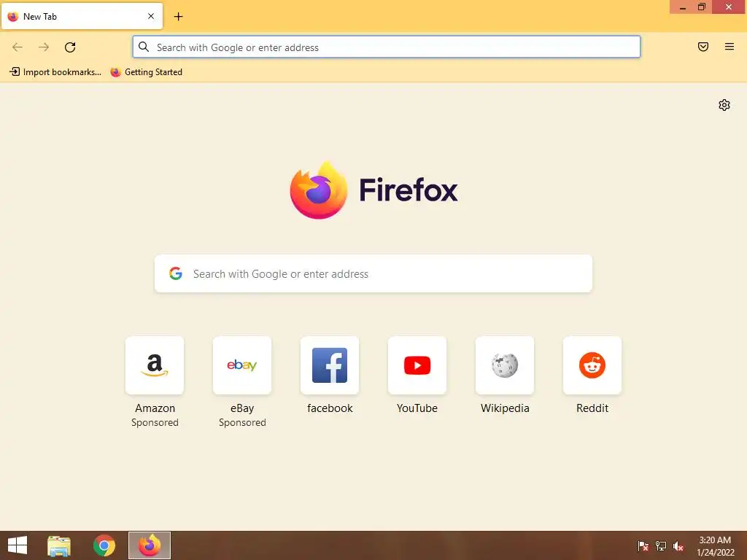Click the Wikipedia label text
Image resolution: width=747 pixels, height=560 pixels.
point(505,408)
